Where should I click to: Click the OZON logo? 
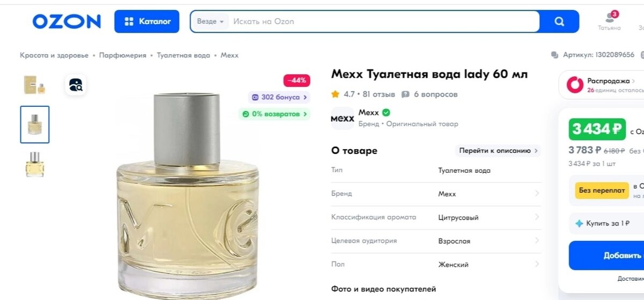67,21
